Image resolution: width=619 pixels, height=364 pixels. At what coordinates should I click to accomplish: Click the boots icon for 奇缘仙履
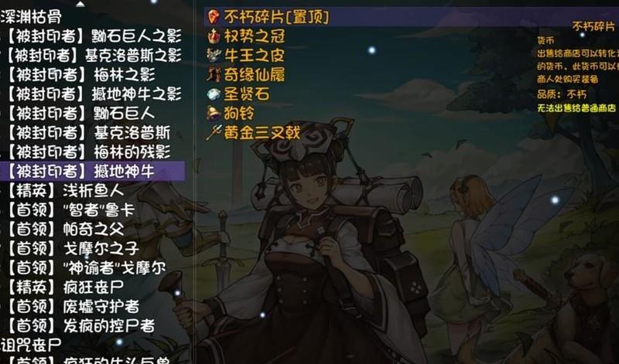(x=214, y=75)
